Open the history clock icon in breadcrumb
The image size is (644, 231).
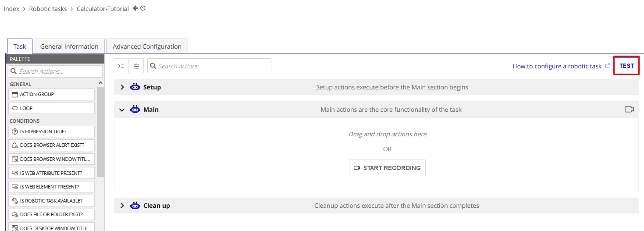point(143,8)
